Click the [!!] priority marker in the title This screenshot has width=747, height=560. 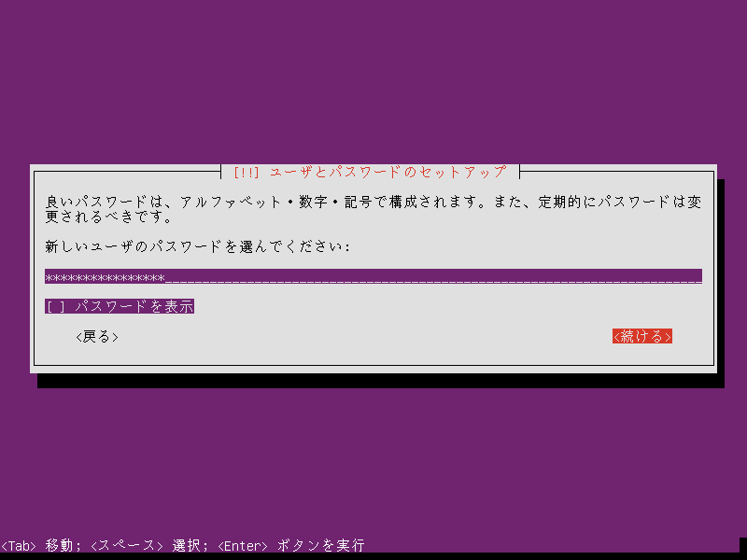pos(247,172)
